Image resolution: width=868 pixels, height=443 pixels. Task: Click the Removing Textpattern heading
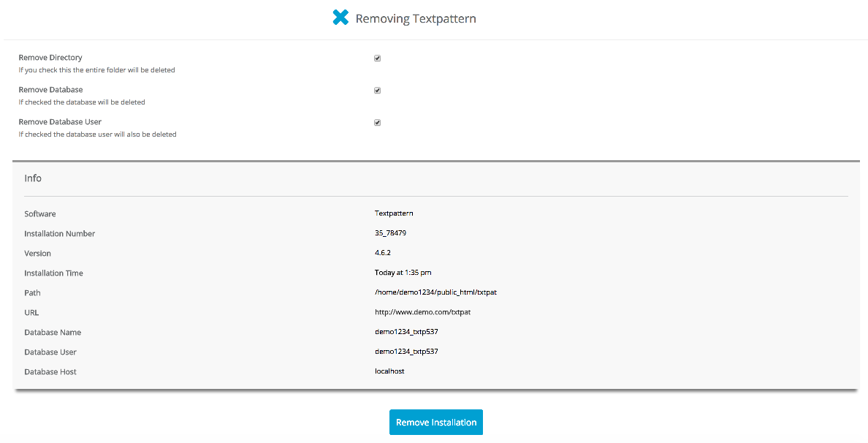click(416, 19)
